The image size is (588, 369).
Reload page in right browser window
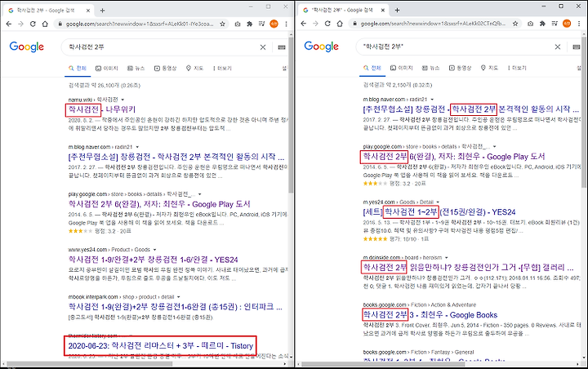(x=327, y=23)
